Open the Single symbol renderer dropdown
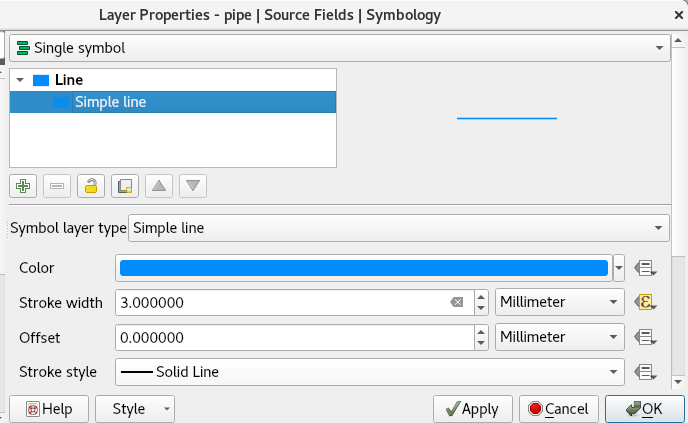This screenshot has width=688, height=423. tap(340, 48)
